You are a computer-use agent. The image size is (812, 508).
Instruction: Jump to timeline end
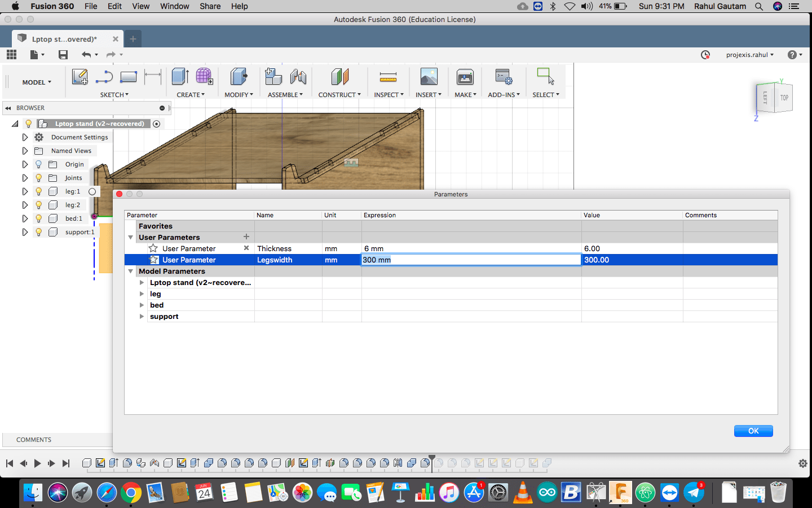pos(66,463)
